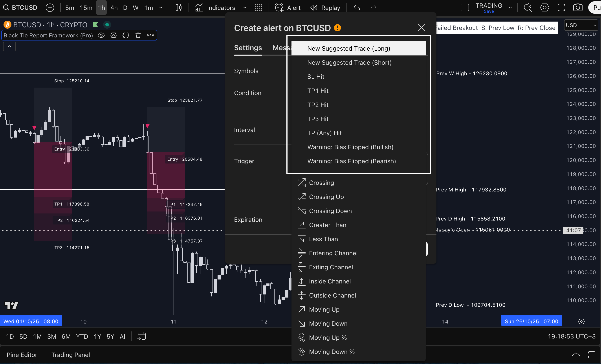Image resolution: width=601 pixels, height=364 pixels.
Task: Click the go to date calendar icon
Action: [141, 336]
